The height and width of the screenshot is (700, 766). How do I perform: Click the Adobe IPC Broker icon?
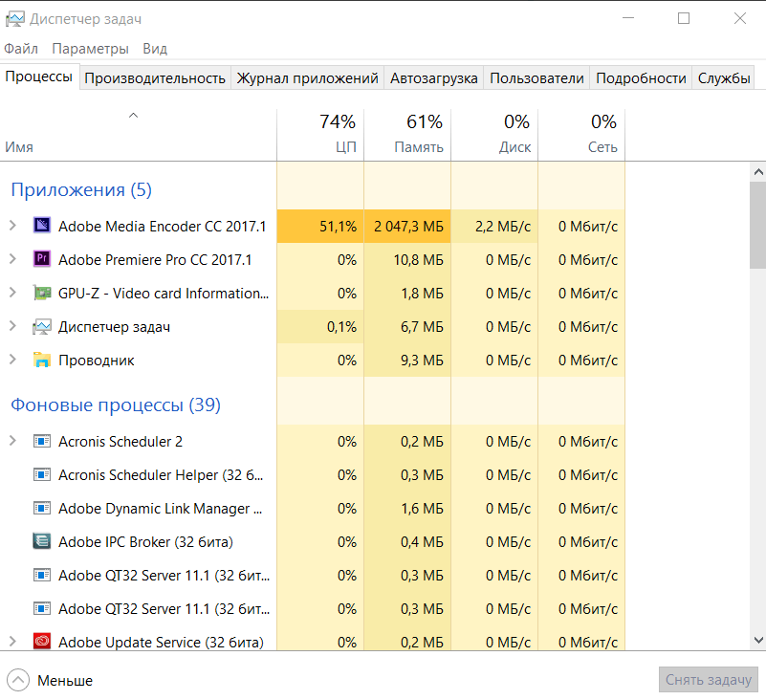[41, 542]
